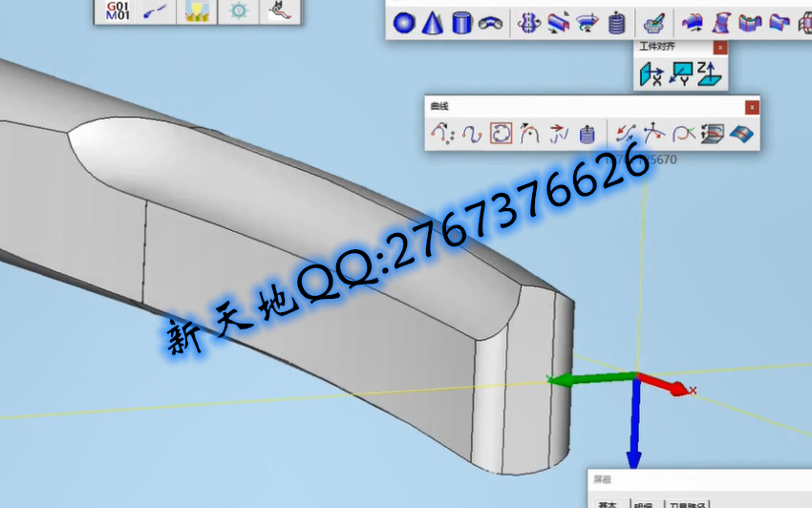Create a cylinder primitive

[x=462, y=23]
